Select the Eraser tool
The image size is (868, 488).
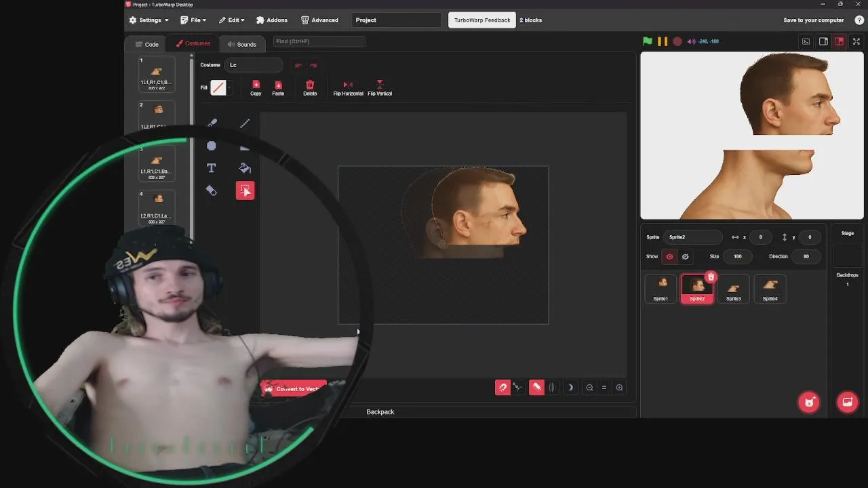(212, 190)
